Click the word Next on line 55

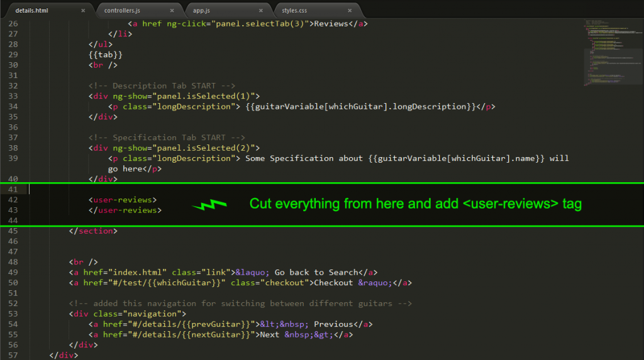coord(269,334)
